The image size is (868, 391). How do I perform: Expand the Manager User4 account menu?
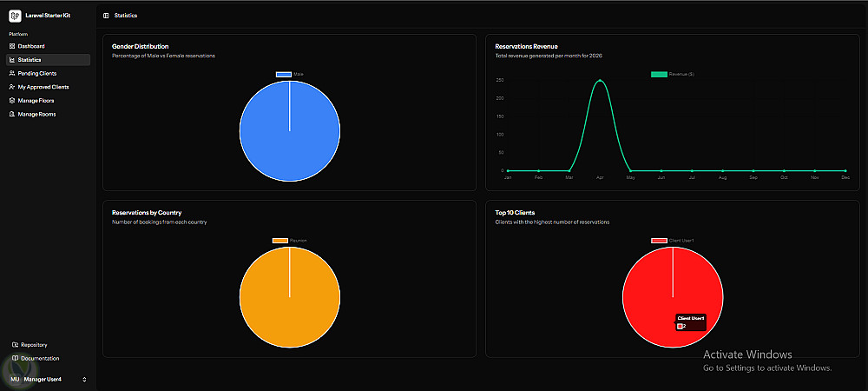click(x=48, y=380)
